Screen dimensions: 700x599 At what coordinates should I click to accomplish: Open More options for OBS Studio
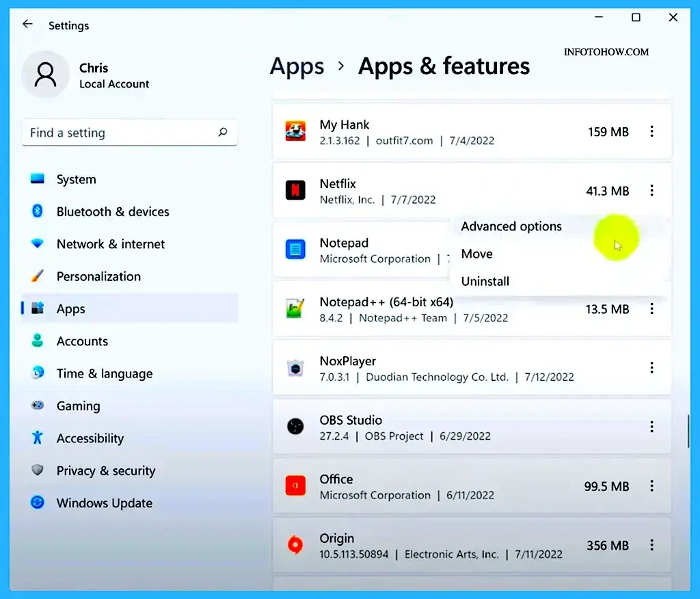651,427
